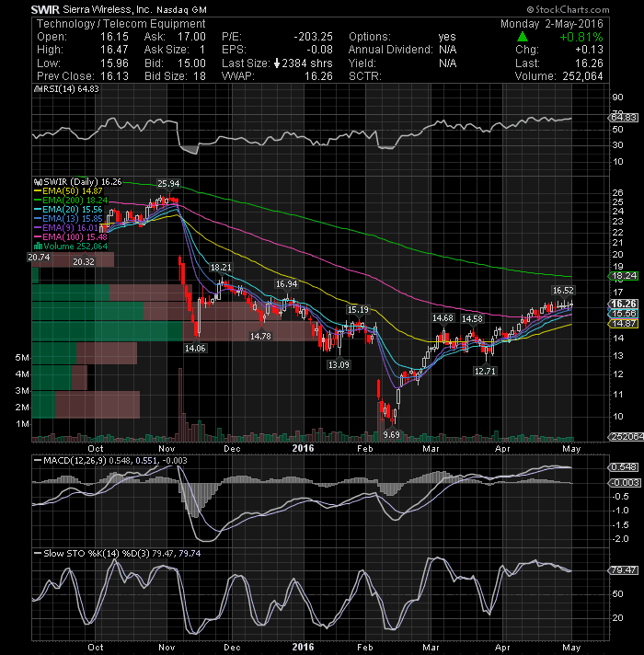Click the 0.548 MACD axis tag
Screen dimensions: 644x655
(x=624, y=467)
